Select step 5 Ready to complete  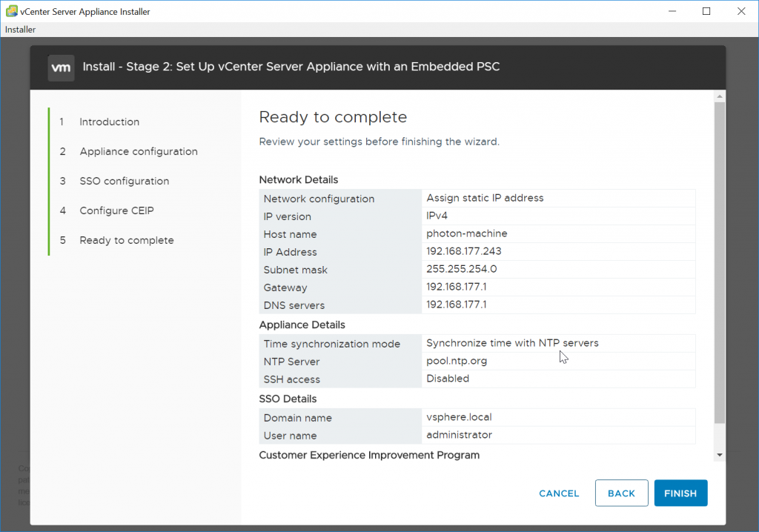126,240
